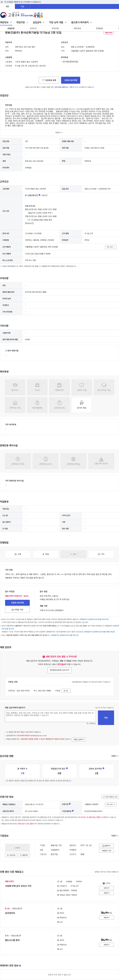Viewport: 119px width, 980px height.
Task: Click the 관심정보 등록 heart button
Action: [49, 80]
